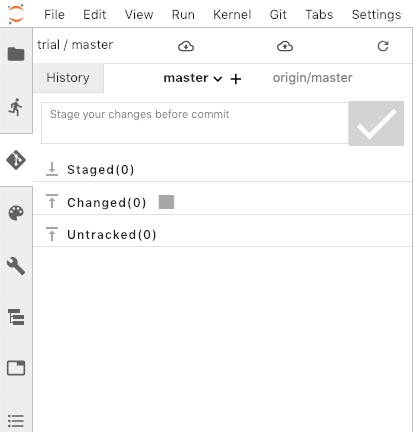
Task: Open the Kernel menu
Action: [232, 14]
